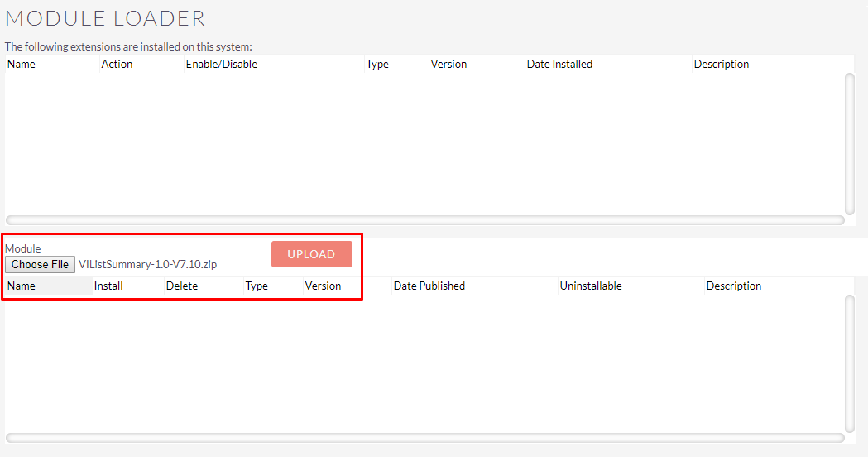Open the Choose File browser
This screenshot has height=457, width=868.
pyautogui.click(x=40, y=265)
